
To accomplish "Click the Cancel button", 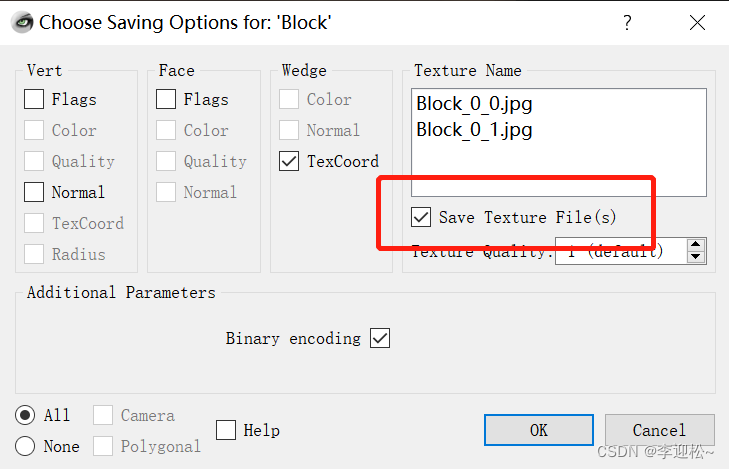I will (659, 430).
